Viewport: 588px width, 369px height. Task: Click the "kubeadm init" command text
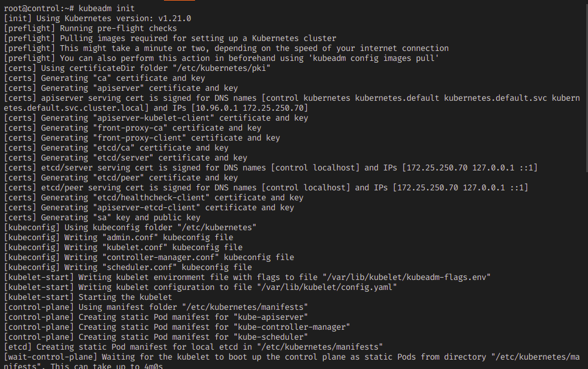tap(107, 8)
